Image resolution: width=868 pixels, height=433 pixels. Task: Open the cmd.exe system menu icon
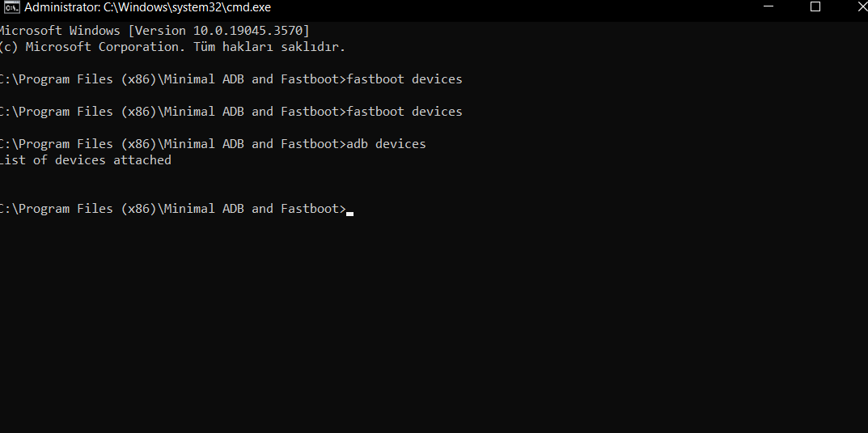tap(11, 7)
